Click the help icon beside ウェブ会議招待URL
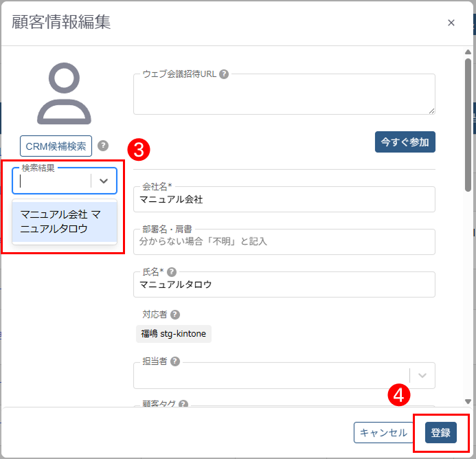Screen dimensions: 476x459 coord(224,74)
